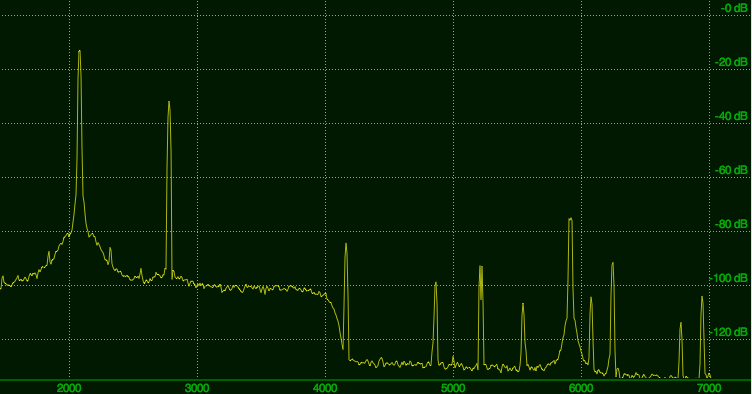Click the second peak near 2800 Hz
Screen dimensions: 752x394
[169, 103]
